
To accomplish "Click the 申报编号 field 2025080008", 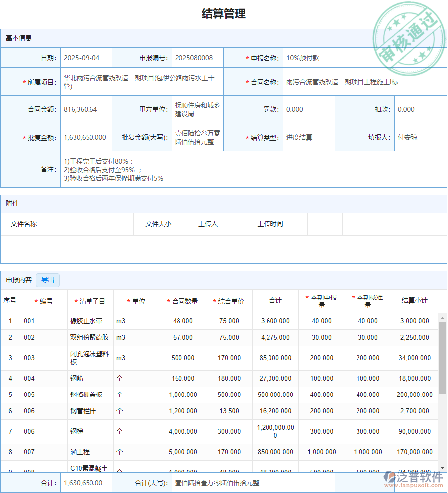I will tap(196, 57).
